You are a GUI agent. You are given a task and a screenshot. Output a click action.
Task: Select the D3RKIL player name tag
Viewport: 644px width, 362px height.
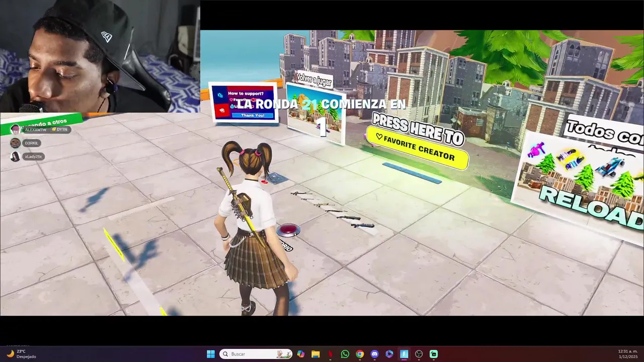(32, 143)
